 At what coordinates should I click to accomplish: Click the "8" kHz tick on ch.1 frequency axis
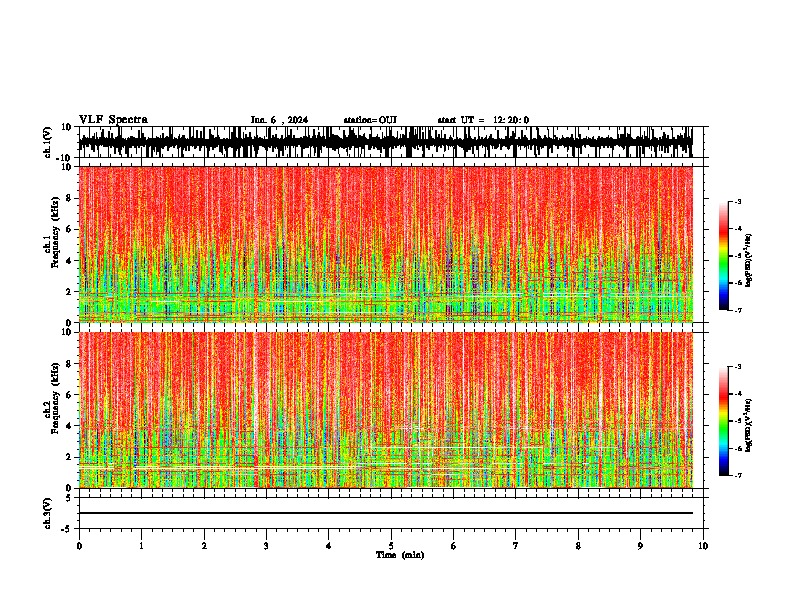pos(69,198)
